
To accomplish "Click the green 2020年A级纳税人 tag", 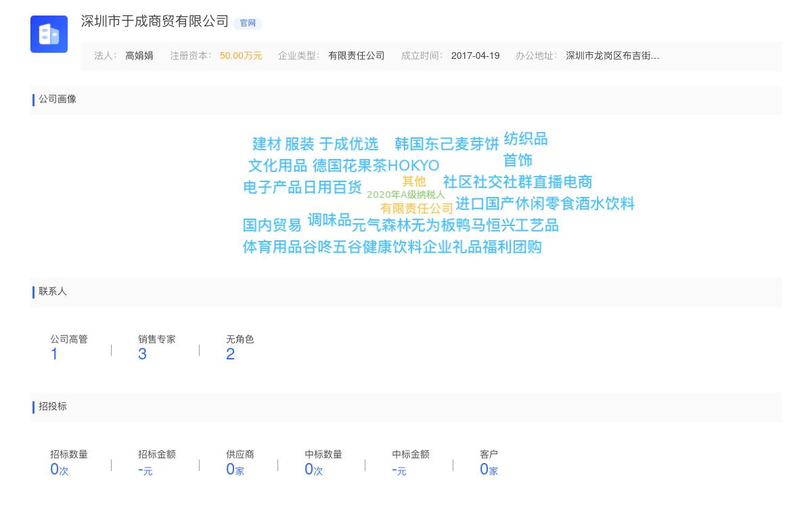I will click(x=406, y=195).
